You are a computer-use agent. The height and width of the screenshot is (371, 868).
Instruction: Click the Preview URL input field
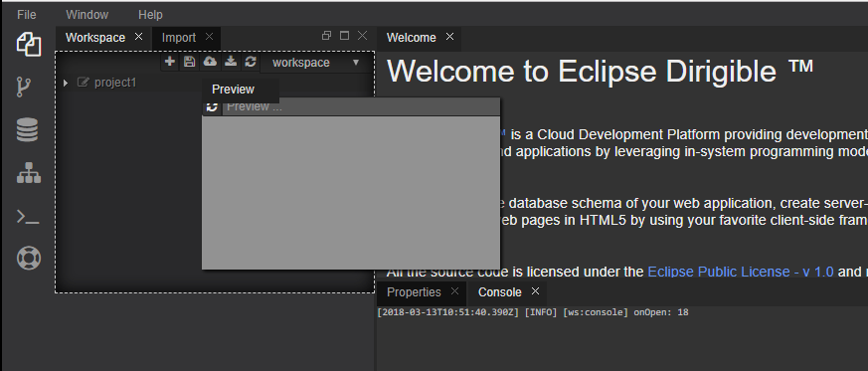pos(360,106)
